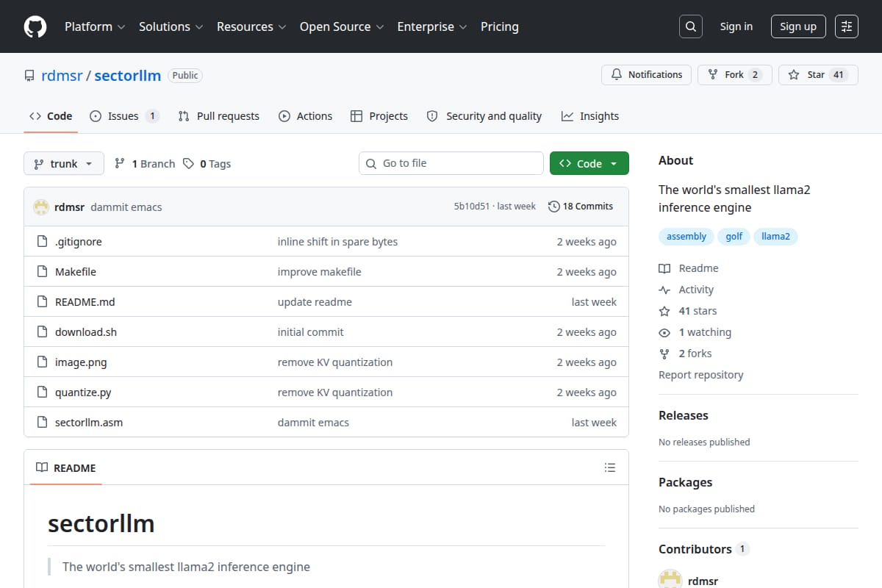Fork the sectorllm repository
This screenshot has height=588, width=882.
pyautogui.click(x=735, y=75)
